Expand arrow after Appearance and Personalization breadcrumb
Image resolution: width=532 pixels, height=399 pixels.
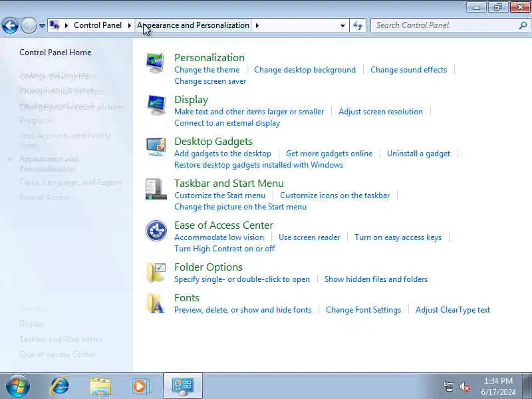click(x=257, y=25)
